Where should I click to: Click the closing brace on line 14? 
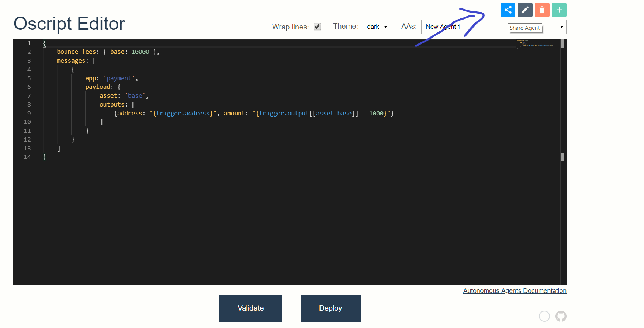pos(45,157)
